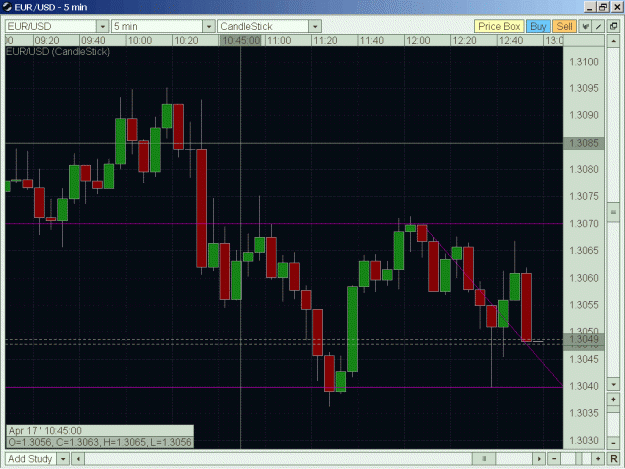Restore the chart window using the title bar button

pos(603,7)
